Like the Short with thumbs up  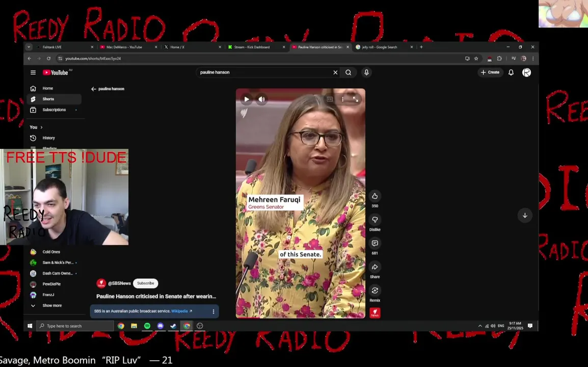click(x=375, y=196)
